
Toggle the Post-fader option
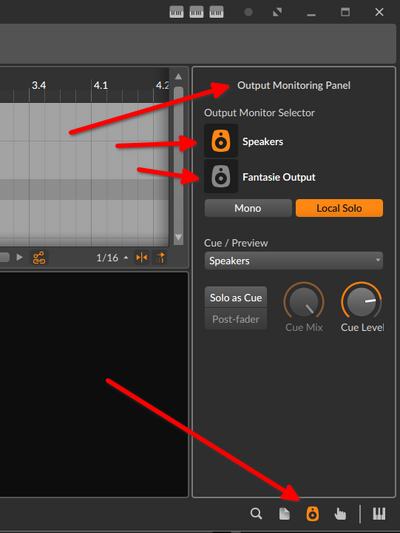click(236, 319)
